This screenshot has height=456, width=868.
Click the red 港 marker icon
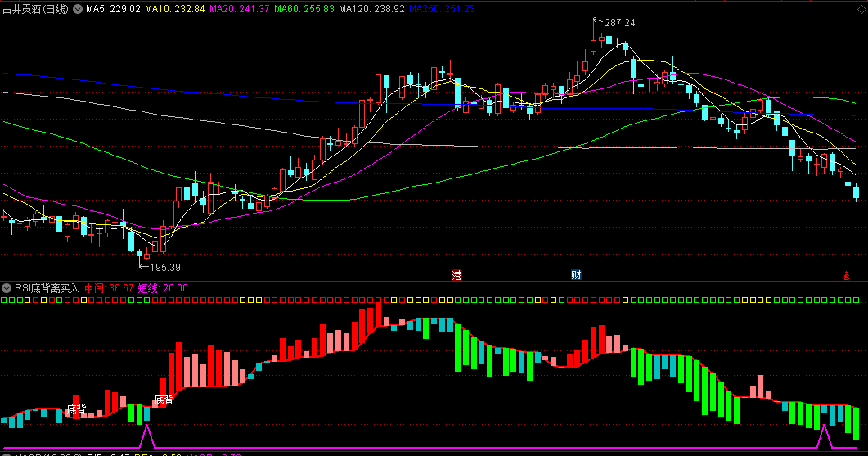[456, 275]
